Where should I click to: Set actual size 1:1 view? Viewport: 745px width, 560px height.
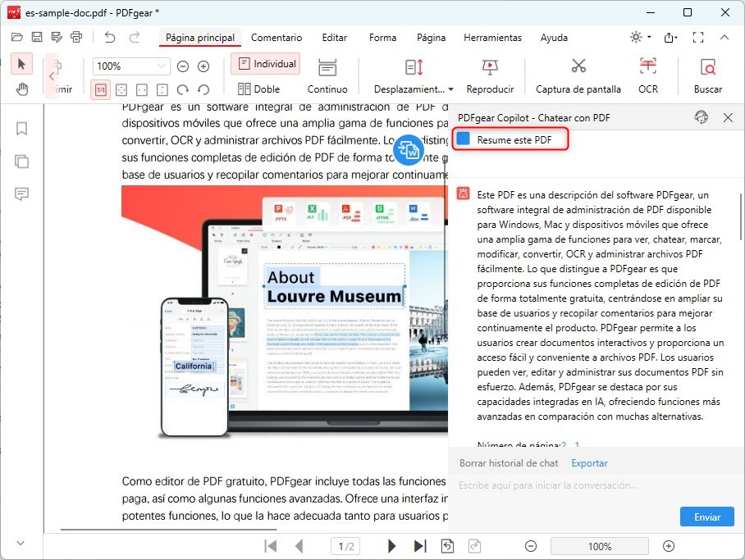101,89
